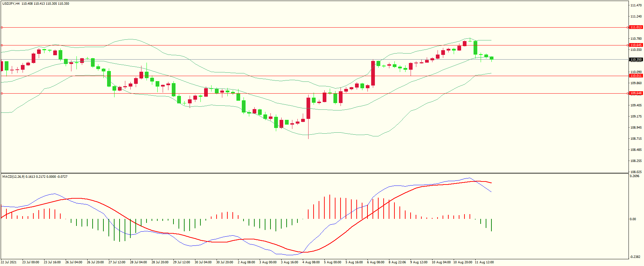Click the 22 Jul 2021 date label
The image size is (644, 266).
coord(9,262)
